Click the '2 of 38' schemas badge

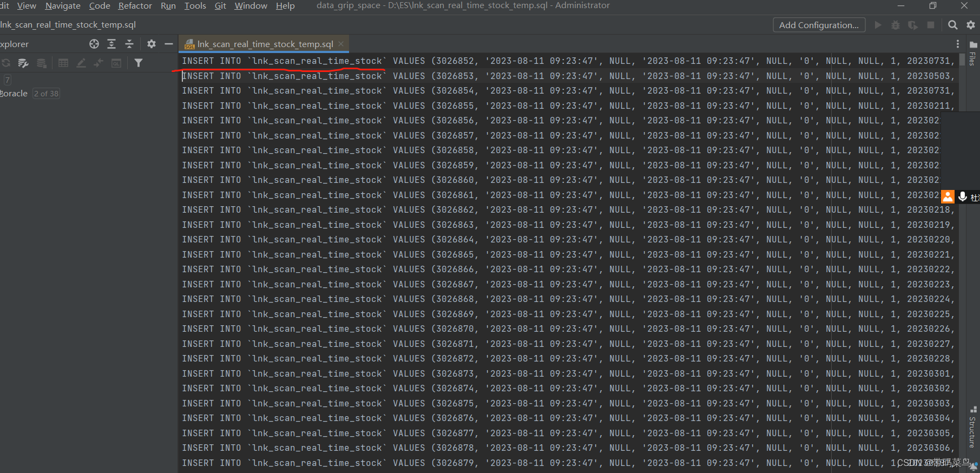[46, 94]
